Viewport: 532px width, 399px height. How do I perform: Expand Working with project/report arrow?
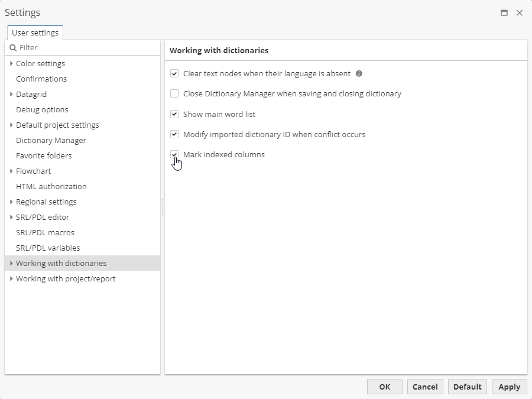click(x=11, y=278)
